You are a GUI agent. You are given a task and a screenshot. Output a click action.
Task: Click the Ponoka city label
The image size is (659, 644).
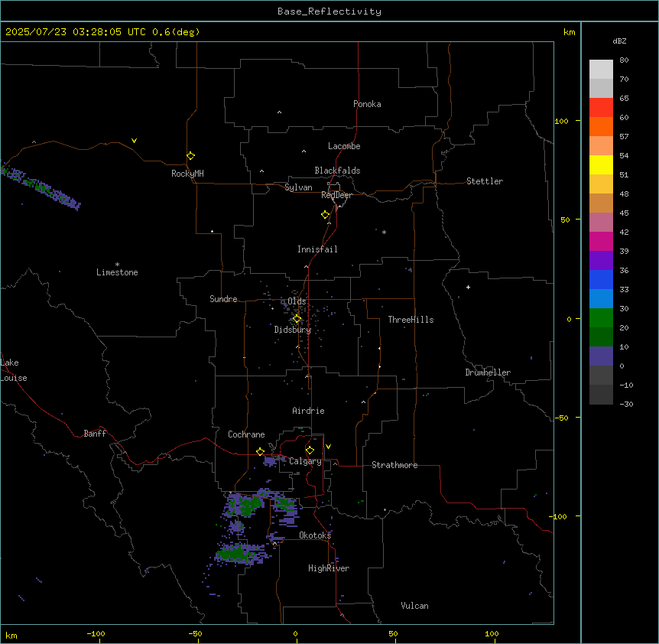[x=367, y=104]
